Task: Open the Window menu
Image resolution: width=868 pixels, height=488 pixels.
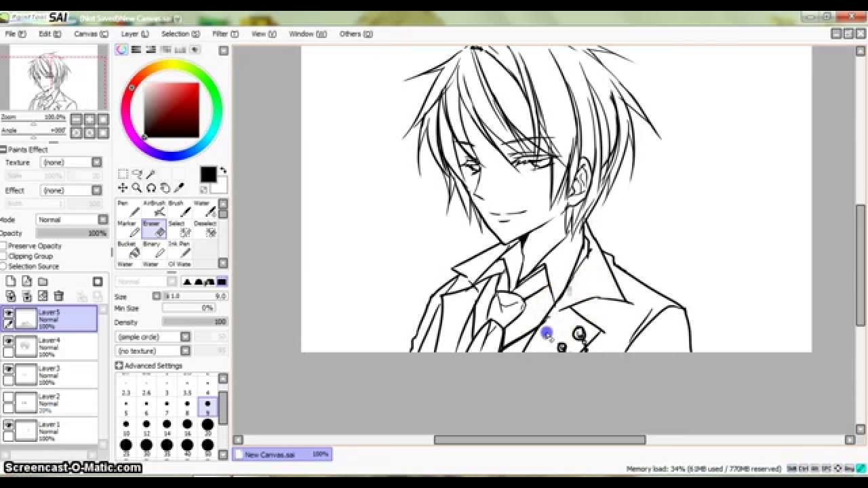Action: (x=308, y=34)
